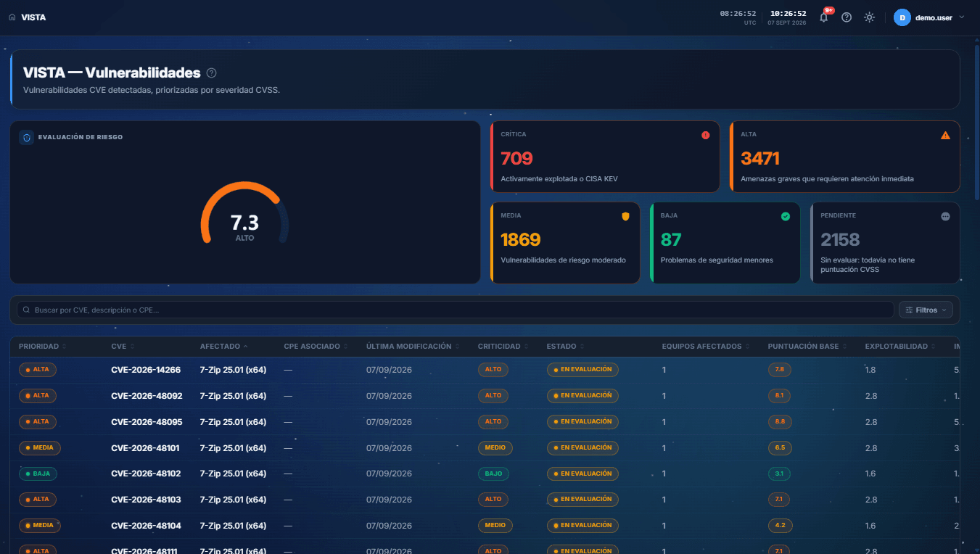Click the 7.3 Alto risk gauge

click(x=244, y=214)
